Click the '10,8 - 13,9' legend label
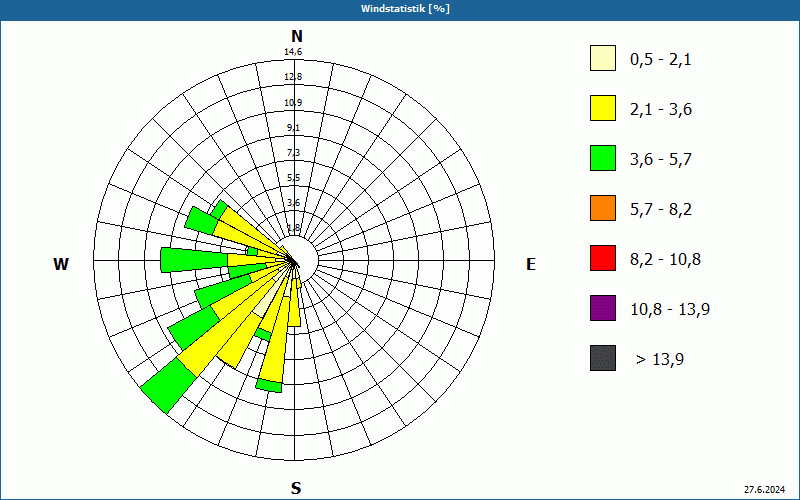Screen dimensions: 800x500 point(670,310)
